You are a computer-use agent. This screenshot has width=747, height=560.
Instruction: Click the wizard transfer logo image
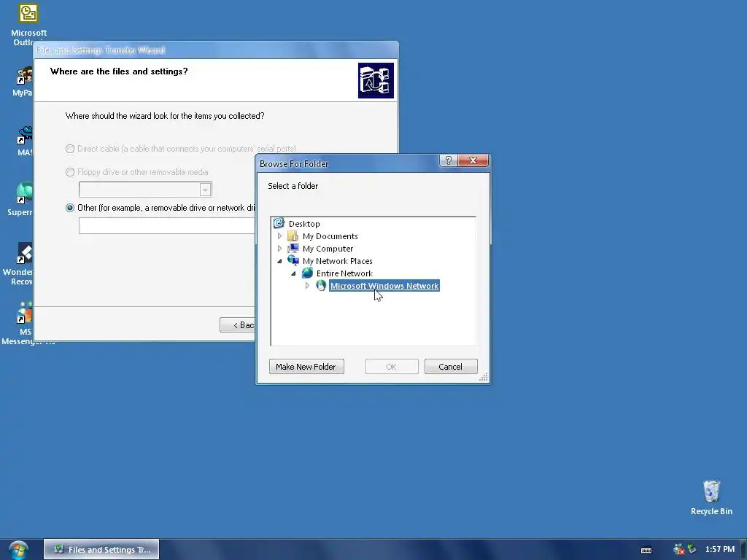[376, 80]
